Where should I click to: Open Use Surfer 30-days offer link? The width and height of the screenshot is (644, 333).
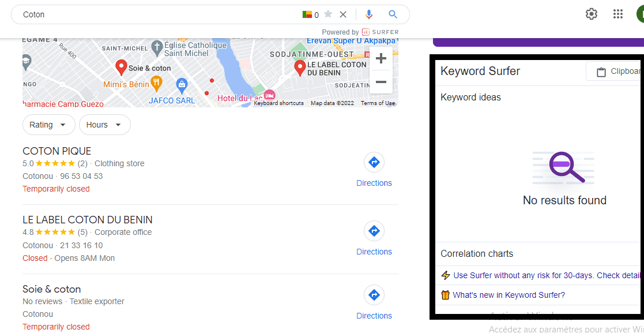click(546, 275)
